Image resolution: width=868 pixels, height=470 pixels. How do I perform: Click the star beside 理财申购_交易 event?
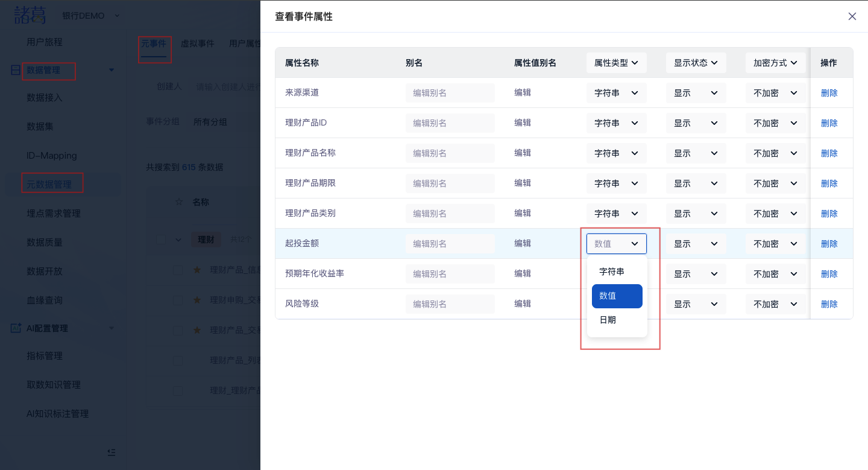(x=197, y=300)
